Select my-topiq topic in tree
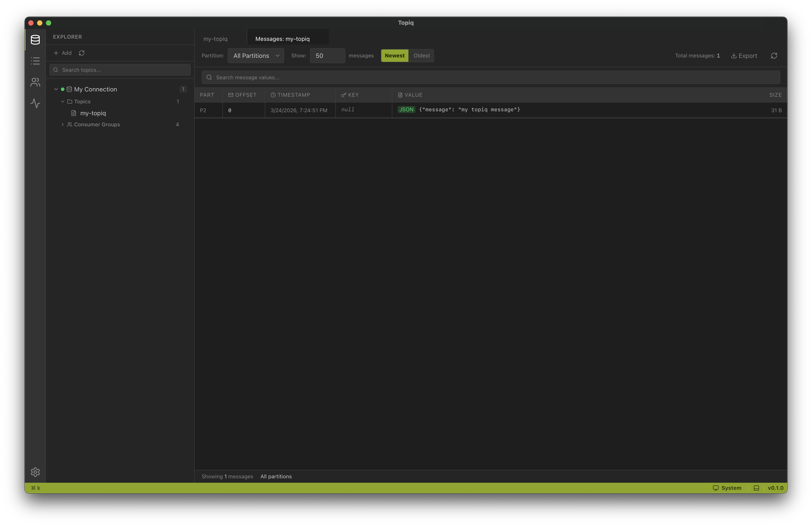 (x=93, y=113)
